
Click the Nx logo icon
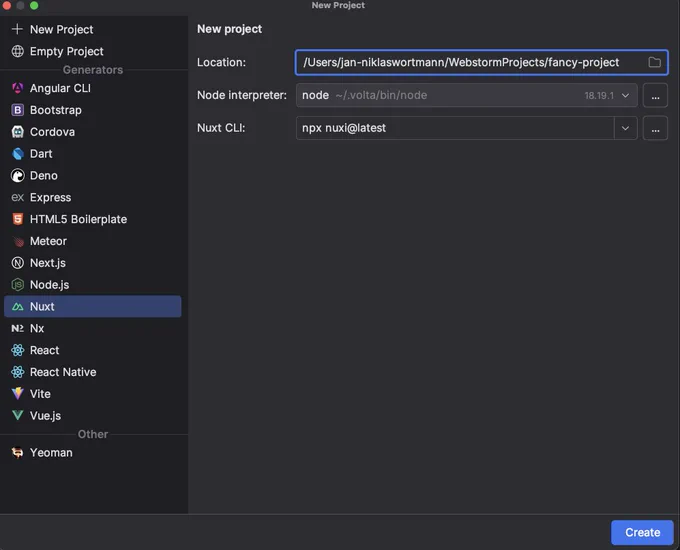click(x=17, y=328)
